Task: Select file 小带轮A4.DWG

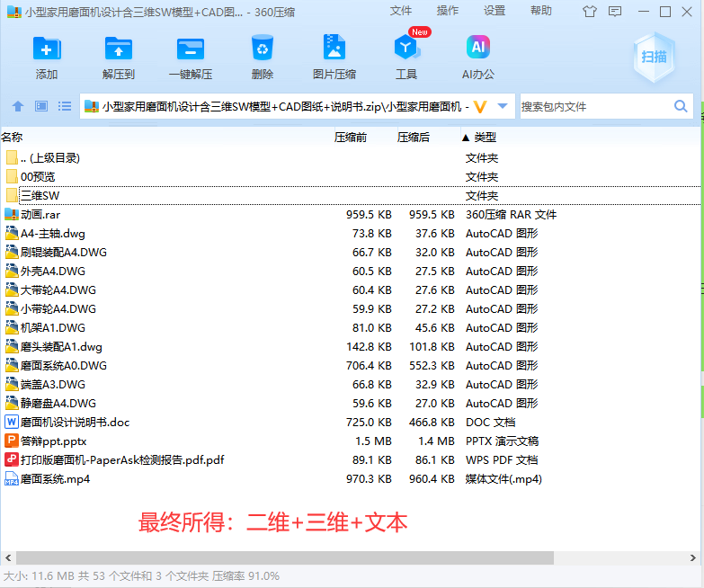Action: coord(58,308)
